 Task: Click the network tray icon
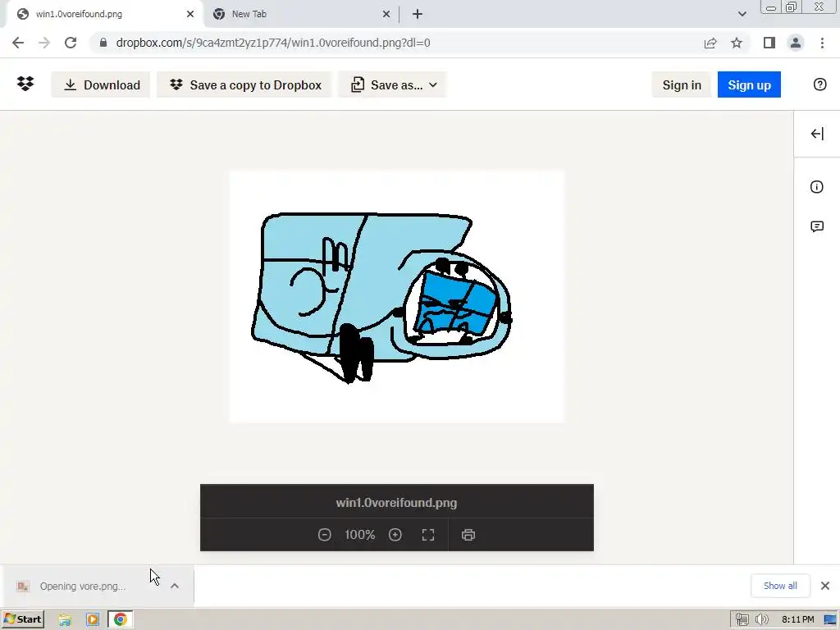tap(742, 620)
